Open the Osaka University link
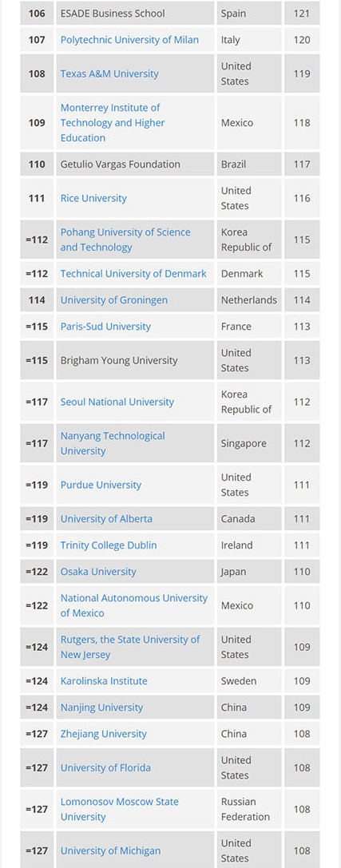341x868 pixels. point(98,572)
